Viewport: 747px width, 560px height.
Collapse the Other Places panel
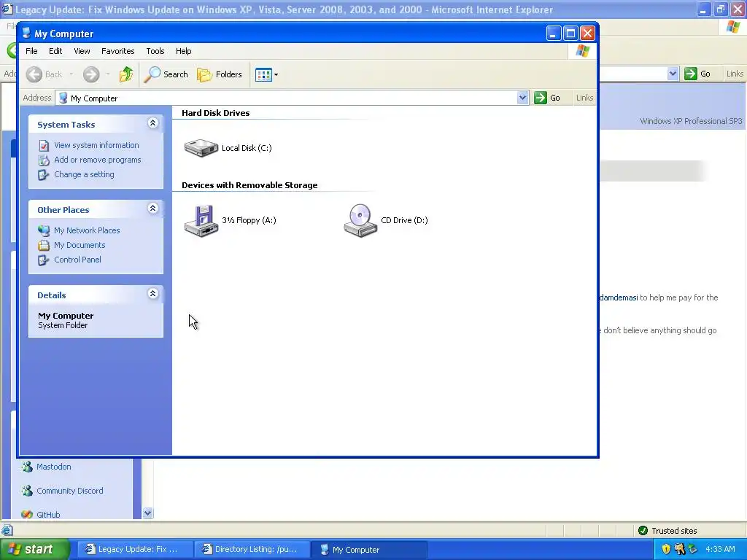click(x=153, y=209)
